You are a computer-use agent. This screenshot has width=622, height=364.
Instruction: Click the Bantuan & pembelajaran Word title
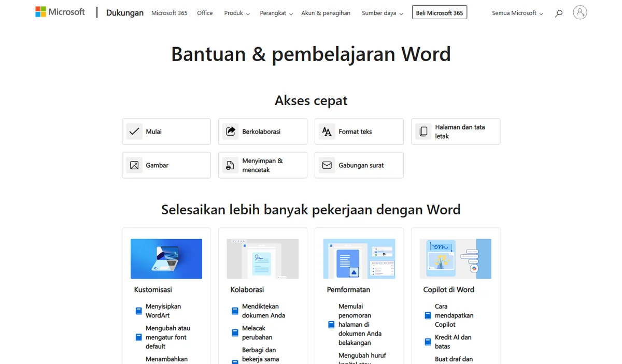(x=311, y=54)
